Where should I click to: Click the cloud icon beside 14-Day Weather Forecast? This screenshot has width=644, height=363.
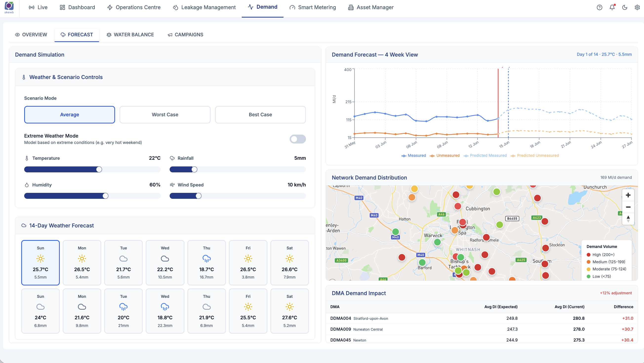click(24, 225)
